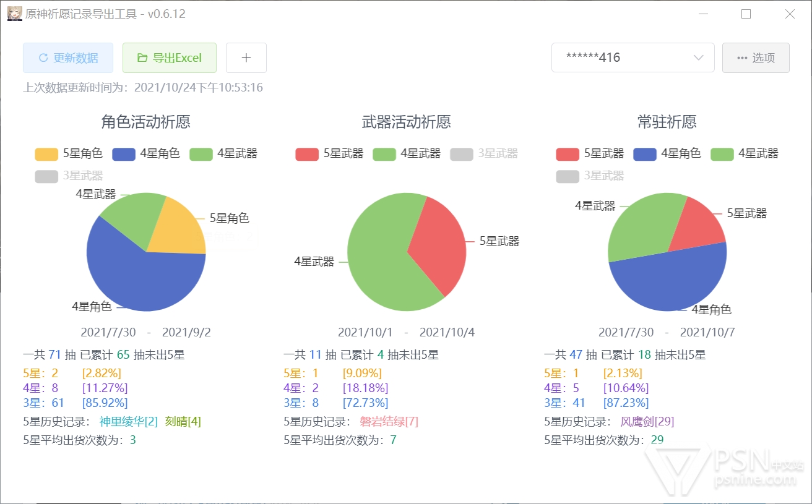This screenshot has height=504, width=812.
Task: Click the 武器活动祈愿 chart title
Action: coord(407,122)
